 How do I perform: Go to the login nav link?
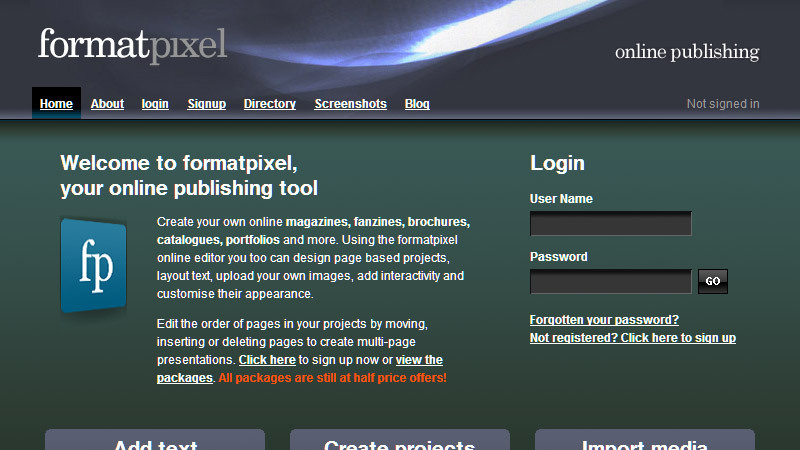pos(155,104)
